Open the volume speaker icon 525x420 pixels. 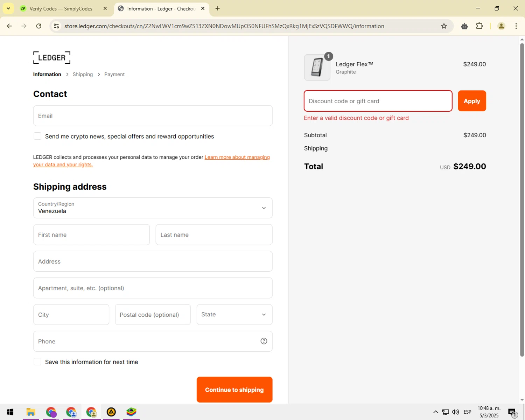[455, 412]
